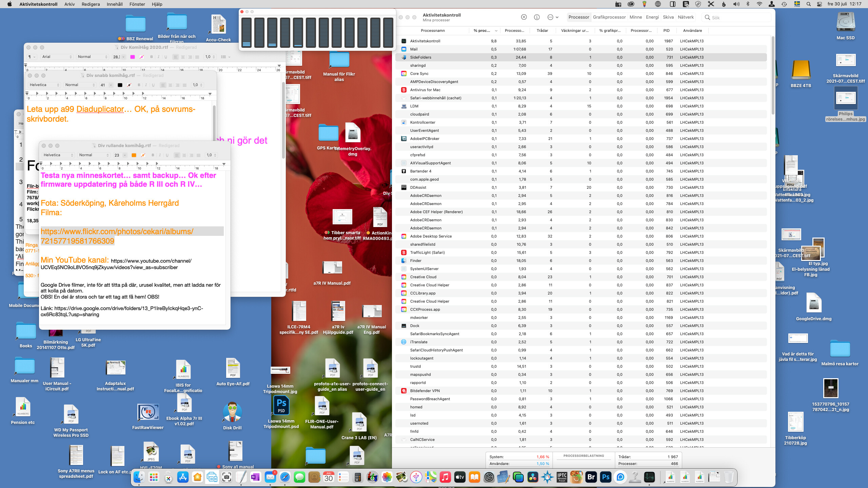
Task: Click the orange text color swatch
Action: tap(134, 155)
